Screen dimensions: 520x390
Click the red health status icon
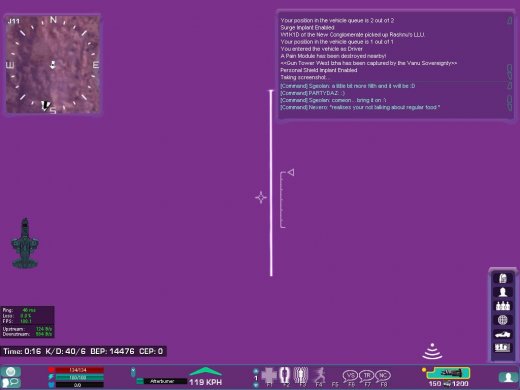pos(51,370)
